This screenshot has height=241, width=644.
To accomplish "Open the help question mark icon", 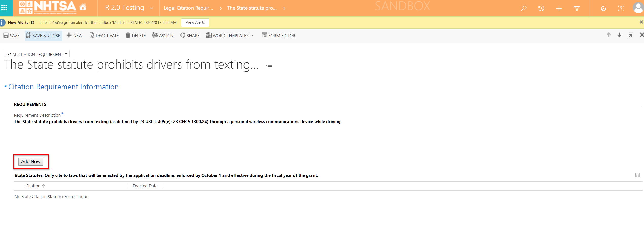I will pos(621,8).
